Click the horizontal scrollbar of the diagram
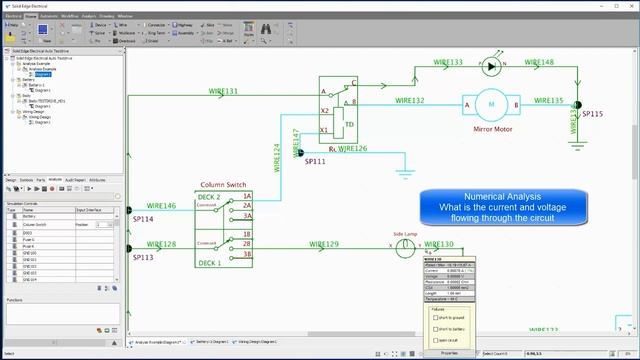The image size is (640, 360). point(361,333)
